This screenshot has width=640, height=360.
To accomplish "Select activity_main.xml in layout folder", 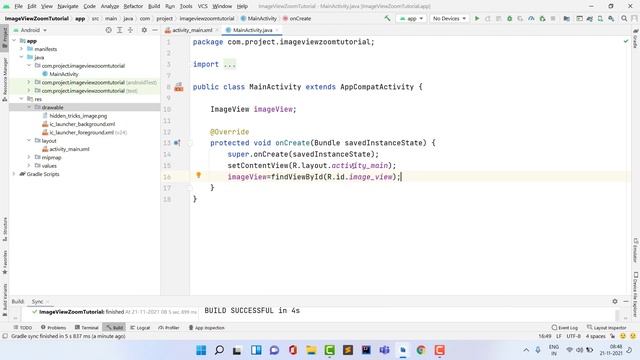I will pyautogui.click(x=66, y=149).
